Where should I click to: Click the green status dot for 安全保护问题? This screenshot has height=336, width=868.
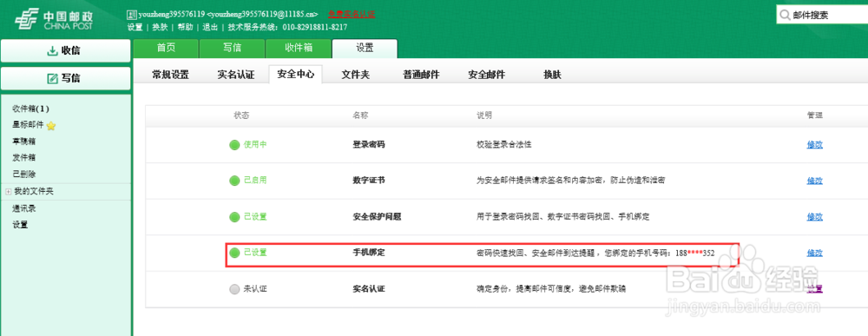point(234,217)
